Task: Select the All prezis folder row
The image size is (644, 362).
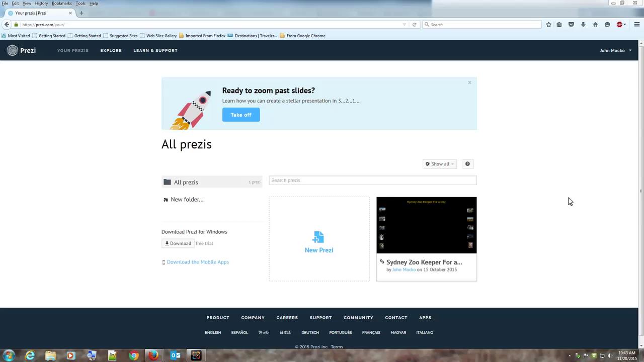Action: [x=212, y=182]
